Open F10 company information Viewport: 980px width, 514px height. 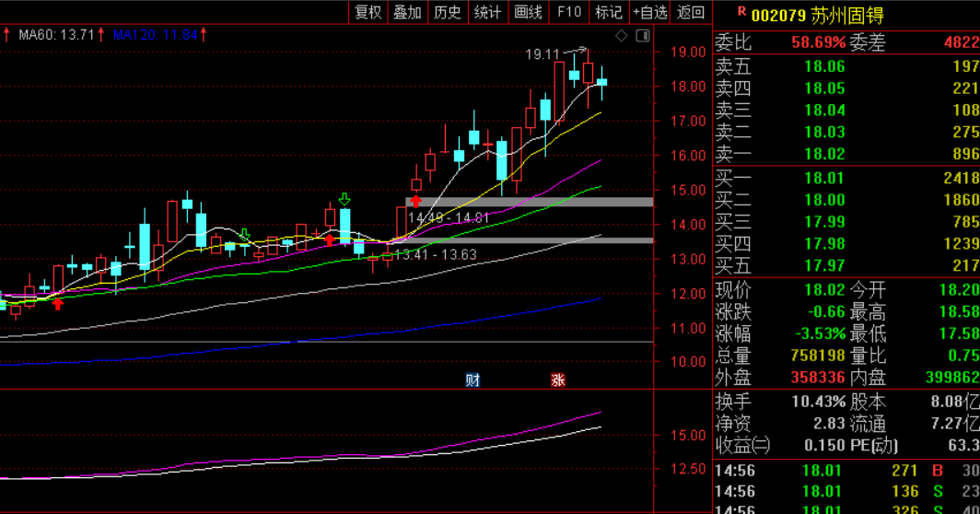569,12
